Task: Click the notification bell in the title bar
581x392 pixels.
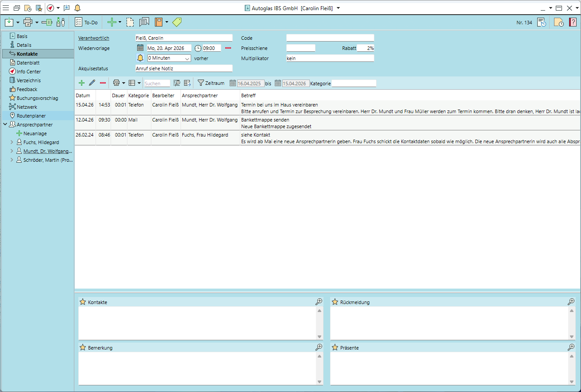Action: tap(77, 8)
